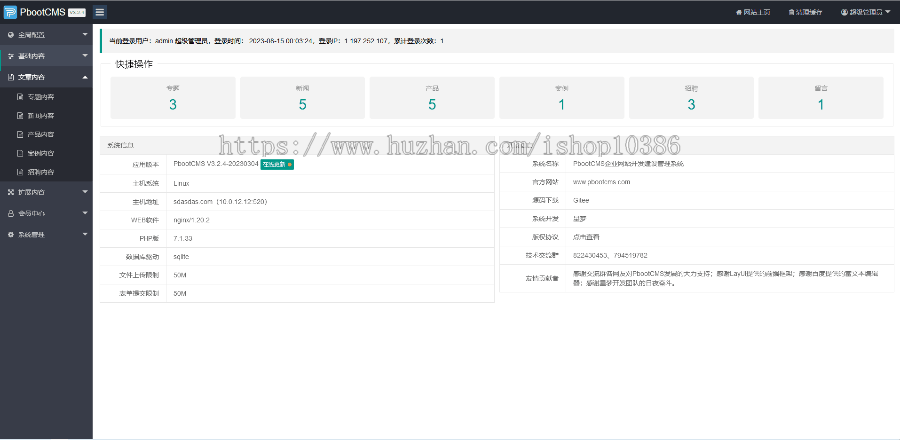
Task: Open the Gitee source download link
Action: [x=581, y=200]
